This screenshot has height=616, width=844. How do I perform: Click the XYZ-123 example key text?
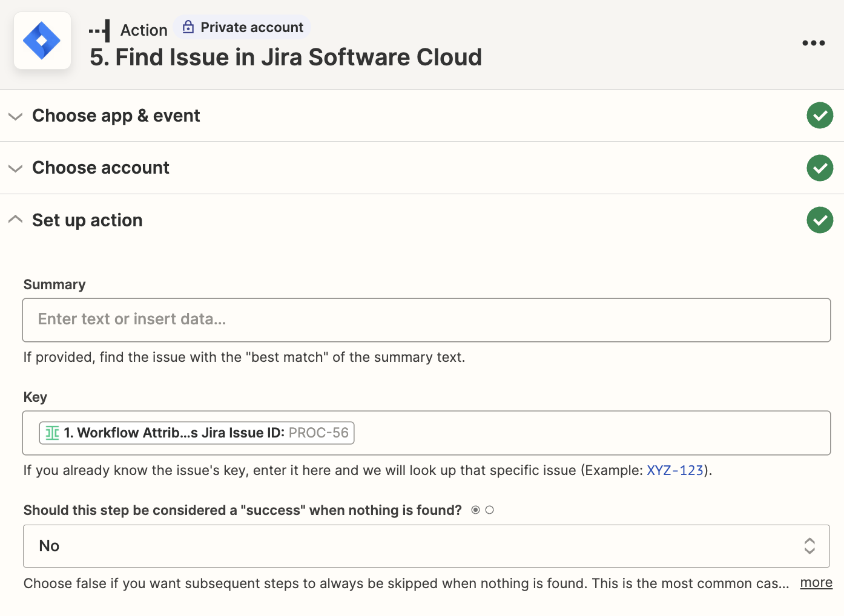[x=674, y=470]
